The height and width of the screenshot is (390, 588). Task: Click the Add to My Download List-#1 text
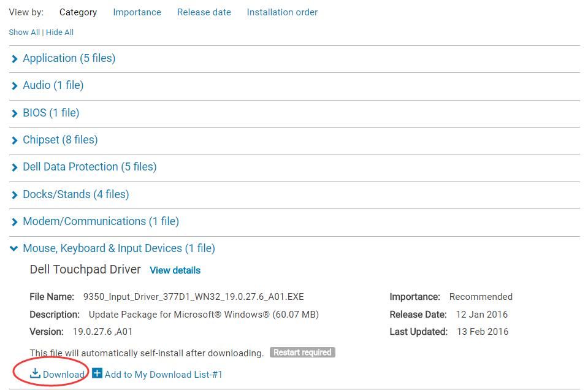tap(163, 375)
